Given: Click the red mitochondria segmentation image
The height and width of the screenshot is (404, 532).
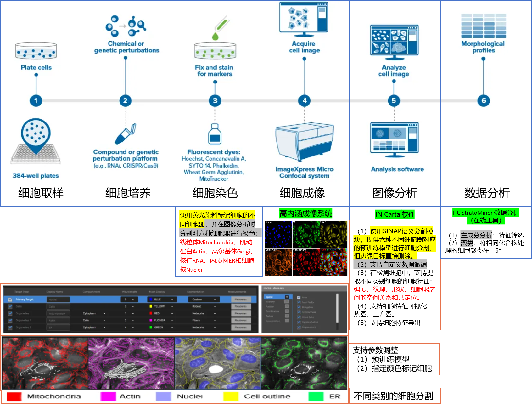Looking at the screenshot, I should [x=45, y=363].
